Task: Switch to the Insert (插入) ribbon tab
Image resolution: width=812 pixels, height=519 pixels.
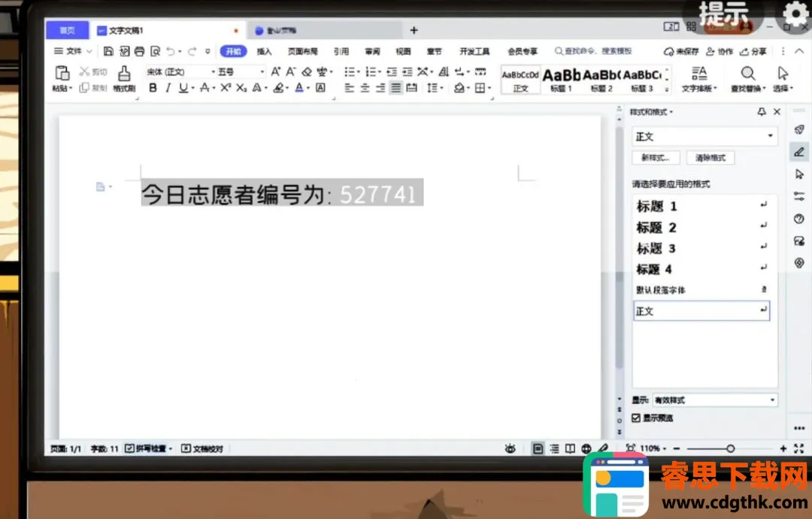Action: 264,51
